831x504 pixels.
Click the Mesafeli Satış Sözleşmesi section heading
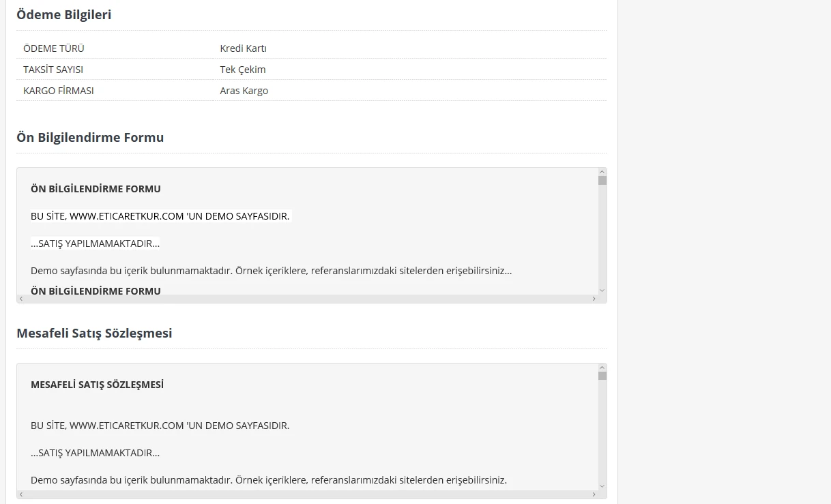pos(94,333)
